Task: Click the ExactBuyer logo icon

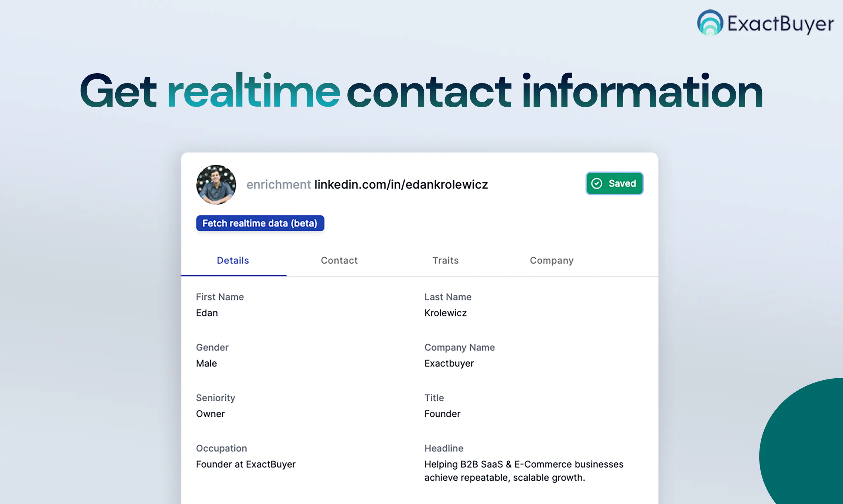Action: (710, 22)
